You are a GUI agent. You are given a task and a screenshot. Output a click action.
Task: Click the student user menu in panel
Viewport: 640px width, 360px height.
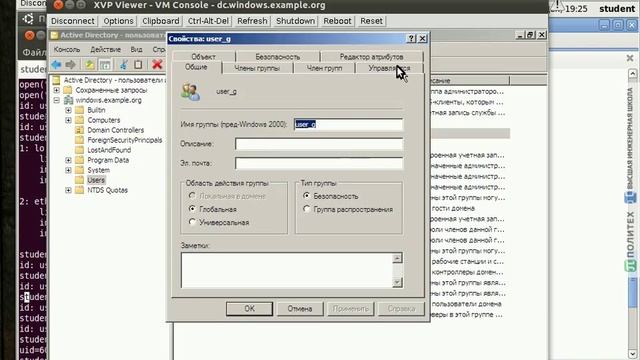[x=617, y=9]
